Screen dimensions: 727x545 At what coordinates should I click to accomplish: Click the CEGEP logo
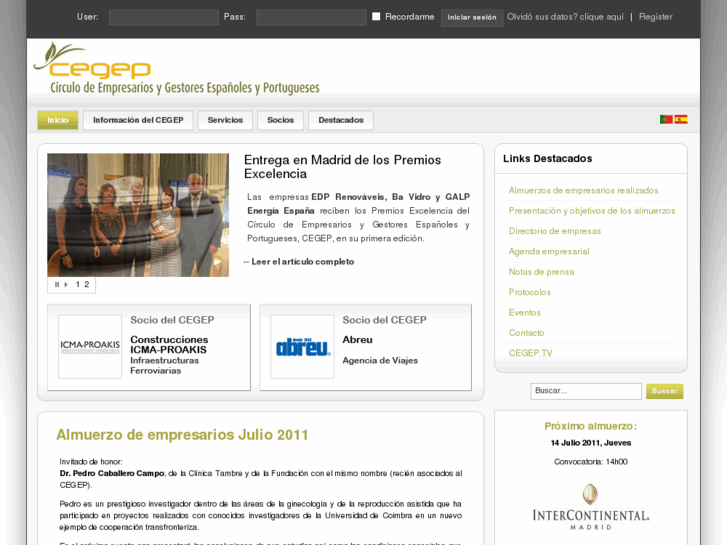point(176,69)
